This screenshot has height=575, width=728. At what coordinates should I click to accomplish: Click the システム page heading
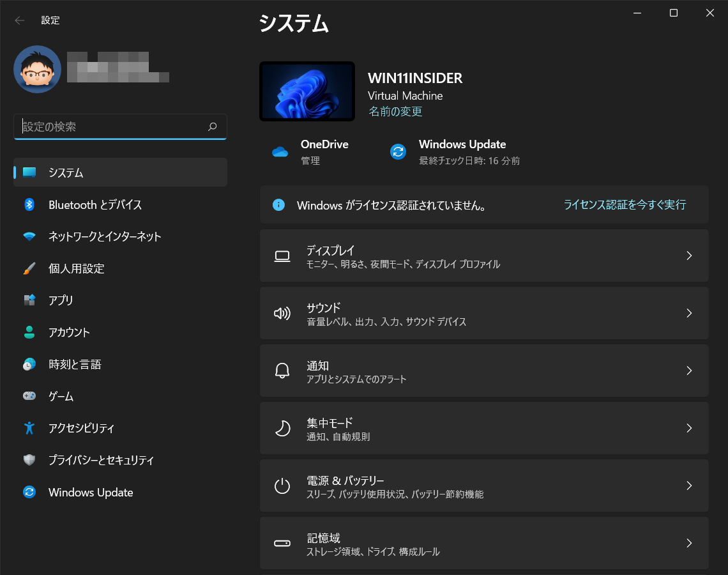click(x=293, y=23)
